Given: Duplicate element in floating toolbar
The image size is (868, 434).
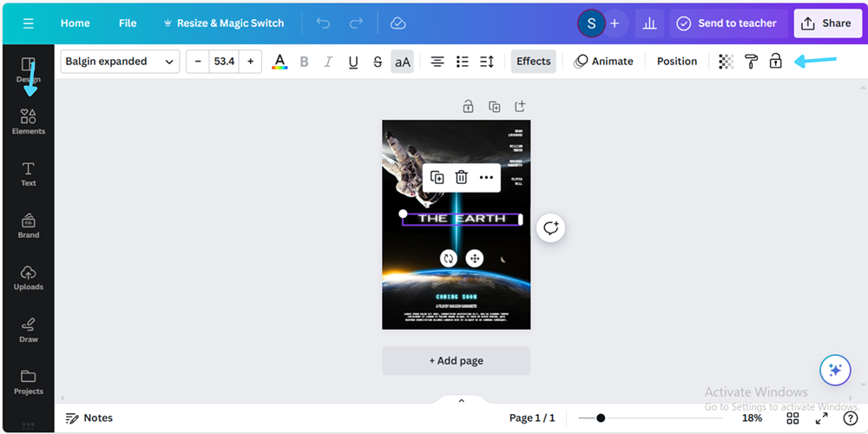Looking at the screenshot, I should [437, 178].
